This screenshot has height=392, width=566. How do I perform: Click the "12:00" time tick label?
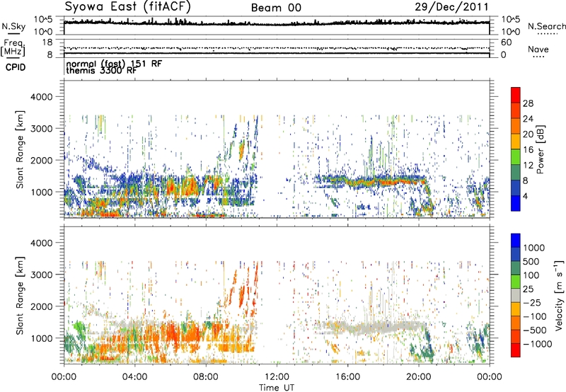[x=277, y=377]
